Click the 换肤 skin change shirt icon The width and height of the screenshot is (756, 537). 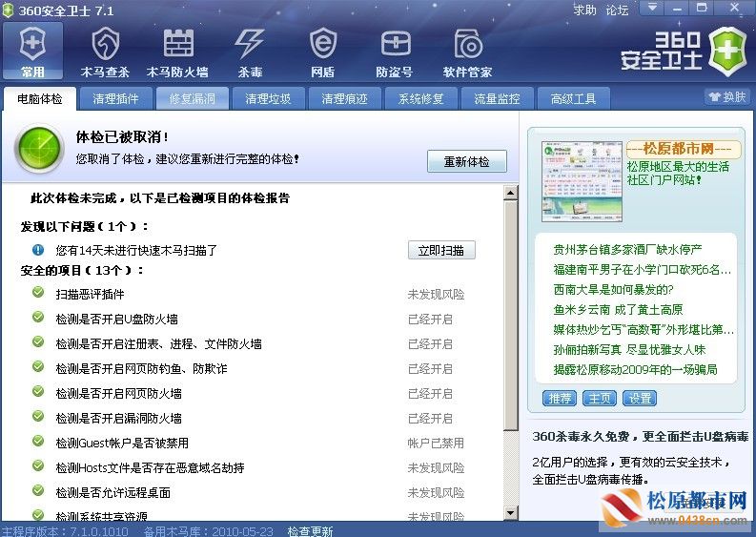pyautogui.click(x=714, y=97)
